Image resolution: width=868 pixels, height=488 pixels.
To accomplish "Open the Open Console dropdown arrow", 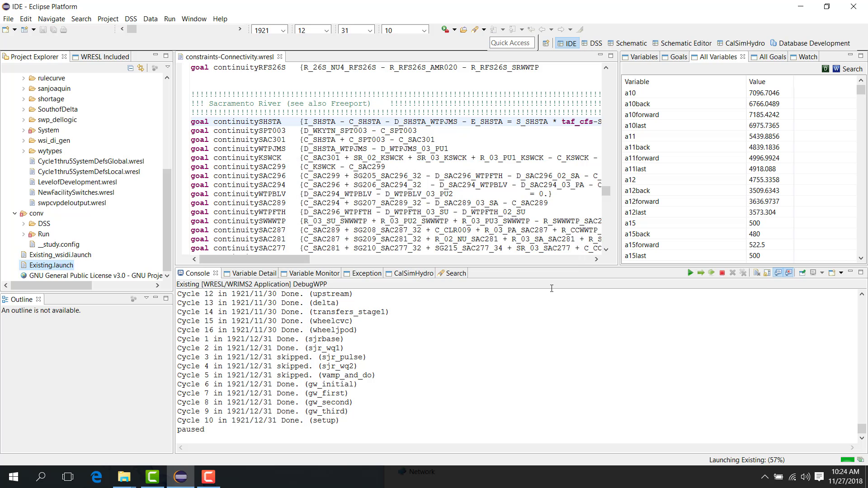I will point(841,272).
